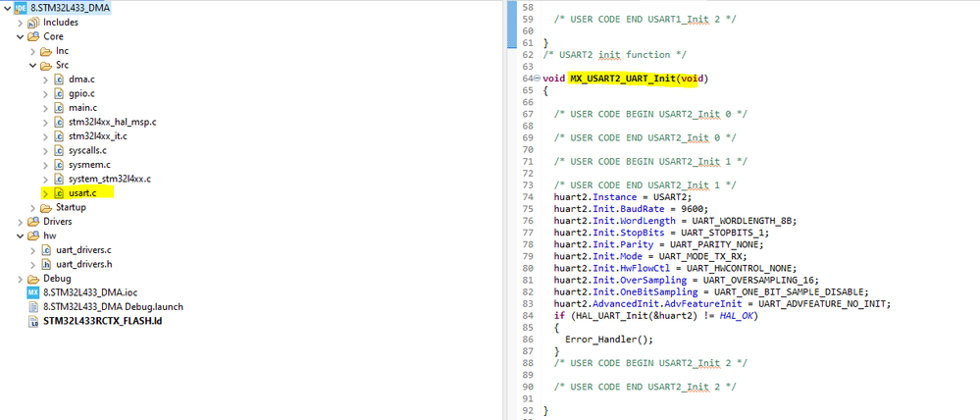980x420 pixels.
Task: Click the STM32L433RCTX_FLASH.ld linker file icon
Action: pyautogui.click(x=33, y=321)
